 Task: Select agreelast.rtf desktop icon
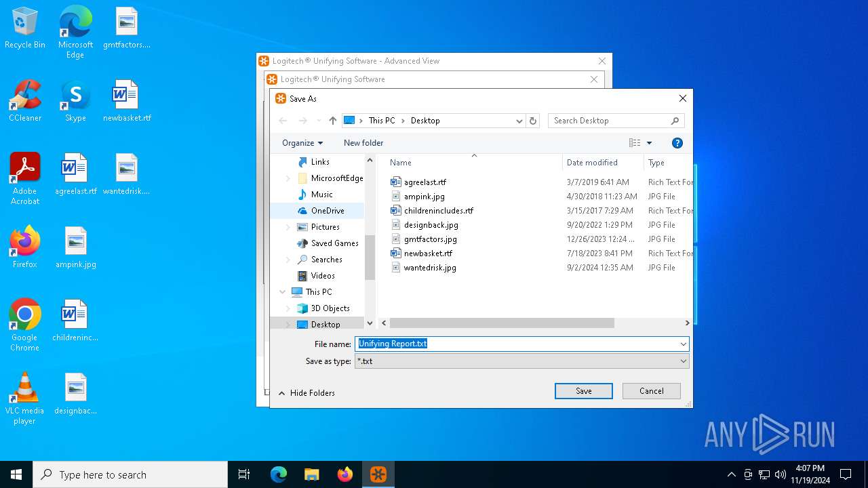click(x=75, y=175)
